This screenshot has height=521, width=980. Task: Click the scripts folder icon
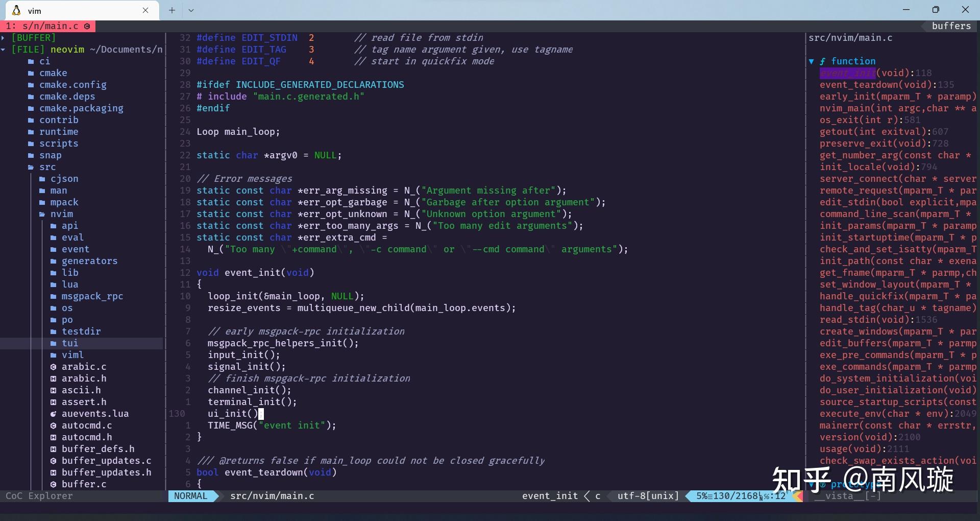(31, 144)
